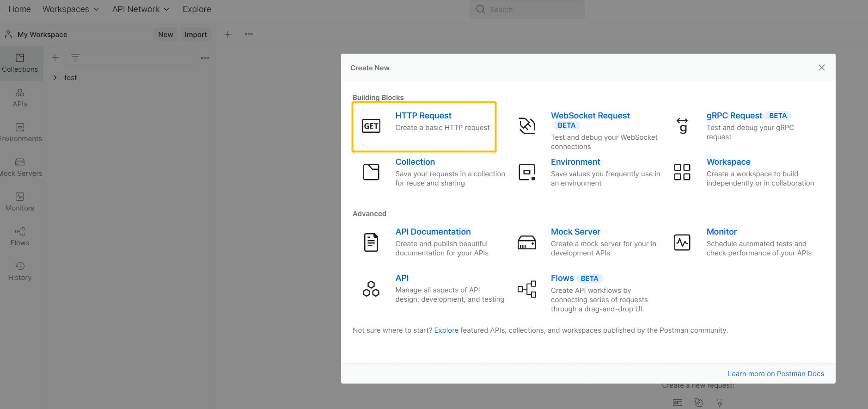Click the WebSocket Request link
The width and height of the screenshot is (868, 409).
(x=590, y=116)
